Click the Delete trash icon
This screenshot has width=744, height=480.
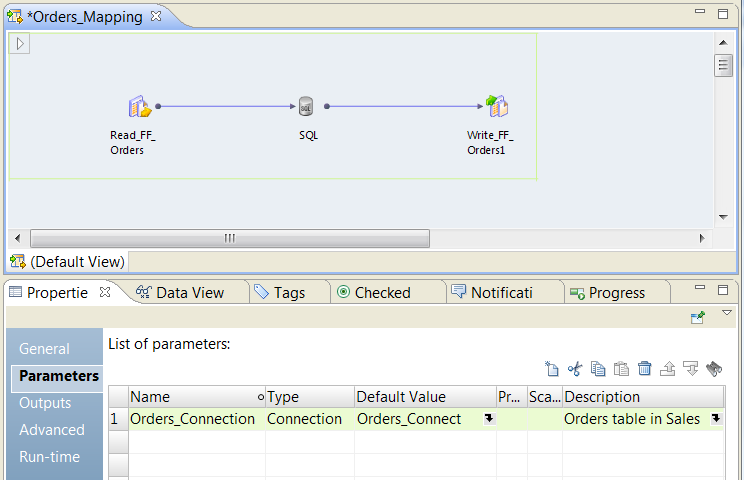pyautogui.click(x=644, y=369)
